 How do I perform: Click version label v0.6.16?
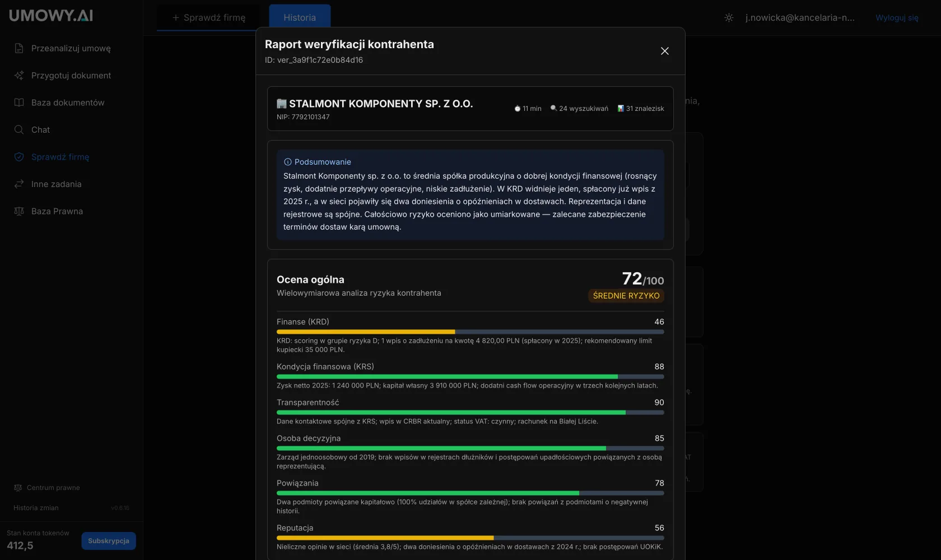pos(120,508)
